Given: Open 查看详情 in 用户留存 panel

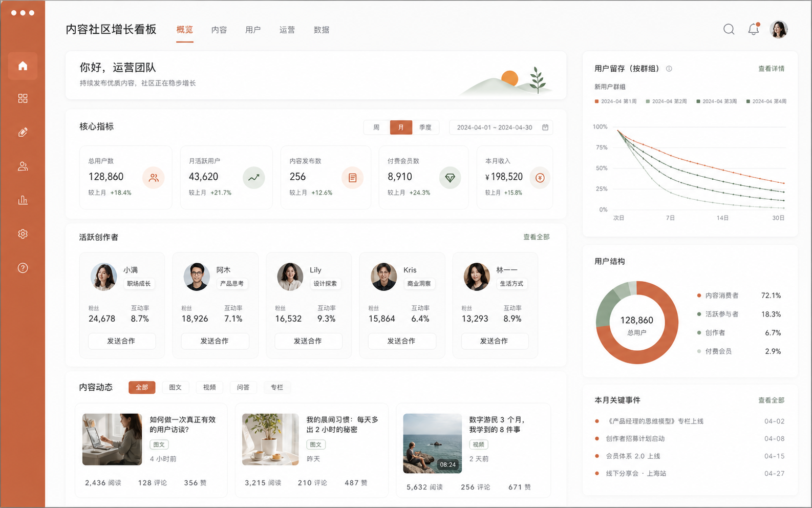Looking at the screenshot, I should click(772, 69).
